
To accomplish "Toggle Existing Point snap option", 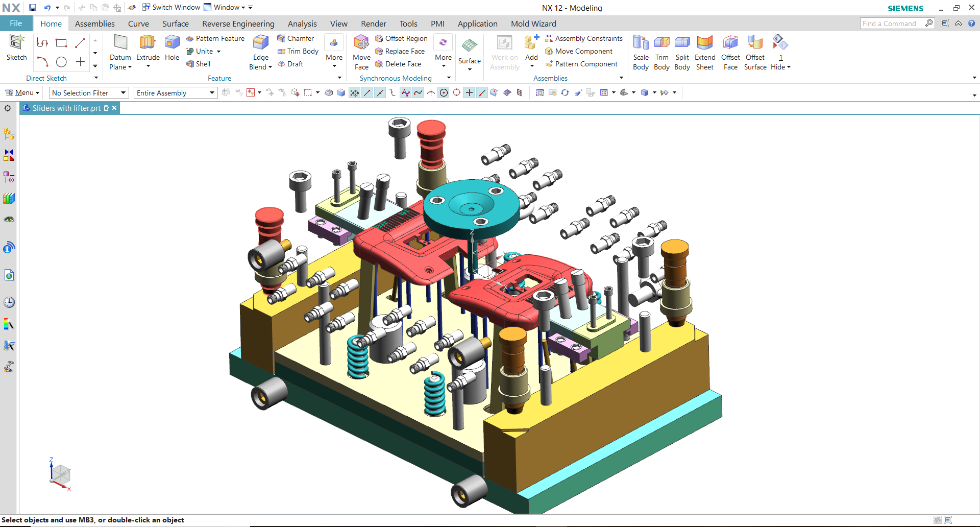I will [x=470, y=92].
